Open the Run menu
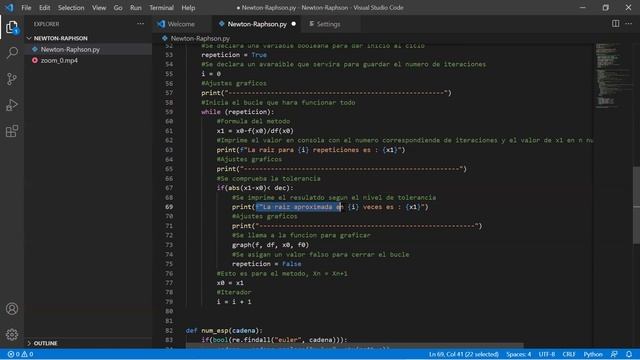The height and width of the screenshot is (360, 640). click(x=136, y=8)
